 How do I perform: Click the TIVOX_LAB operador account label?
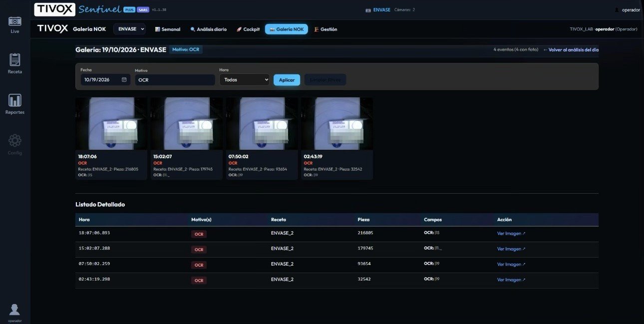coord(604,29)
